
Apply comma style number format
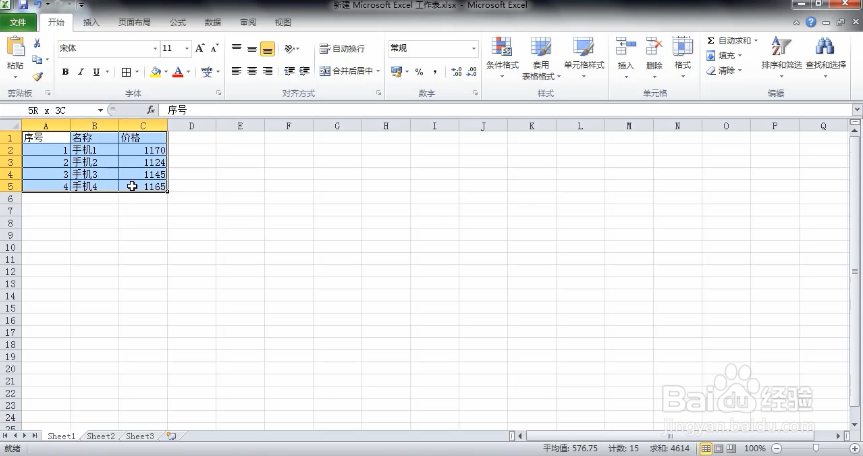(435, 71)
